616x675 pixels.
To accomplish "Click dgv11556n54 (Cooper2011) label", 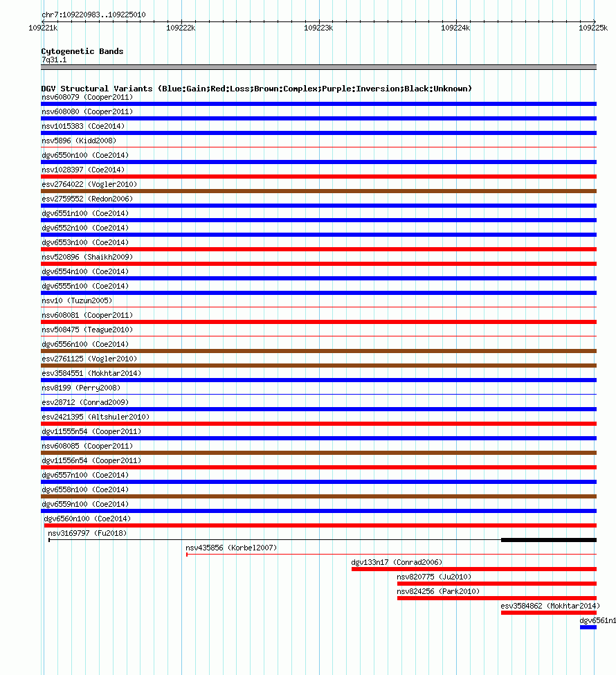I will click(91, 460).
